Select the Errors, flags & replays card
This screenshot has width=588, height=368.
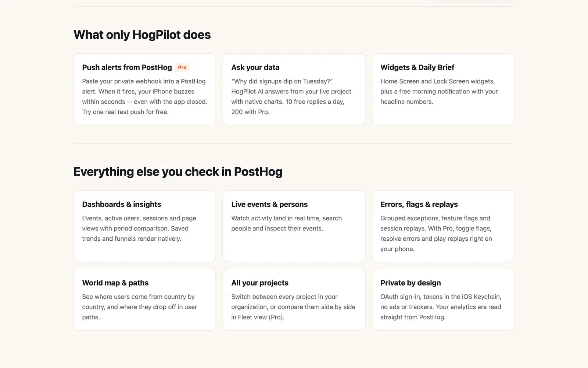(x=443, y=226)
